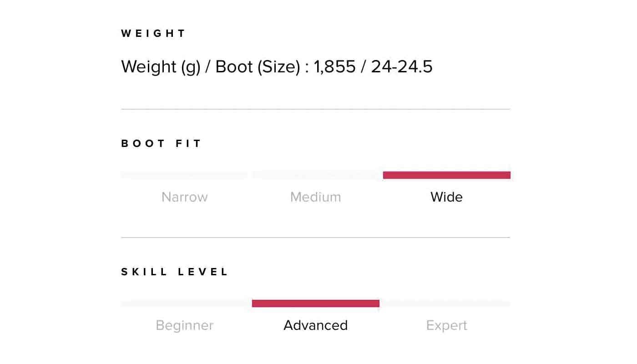Choose the Advanced skill level label
This screenshot has width=637, height=364.
315,325
